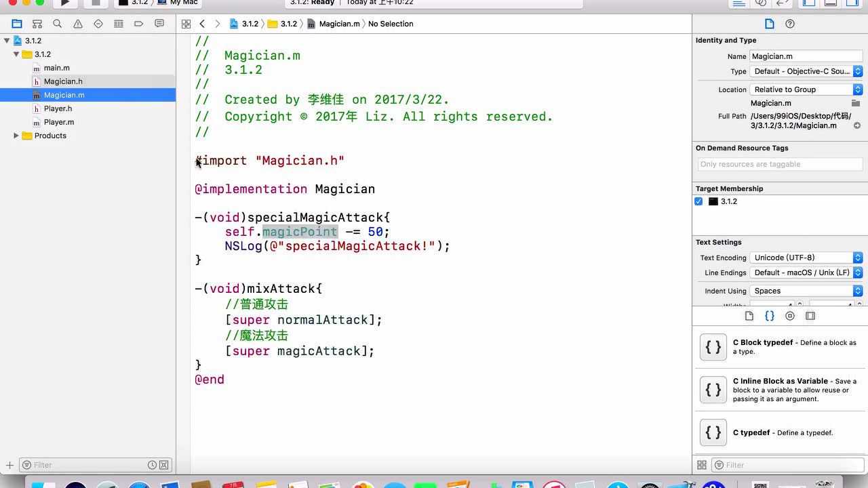Open the file Type dropdown
This screenshot has height=488, width=868.
point(806,71)
